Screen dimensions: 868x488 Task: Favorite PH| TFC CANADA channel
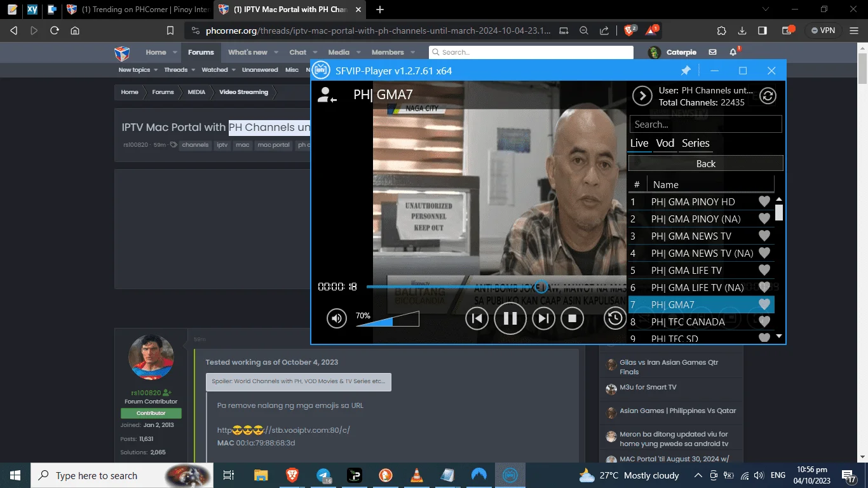tap(764, 322)
